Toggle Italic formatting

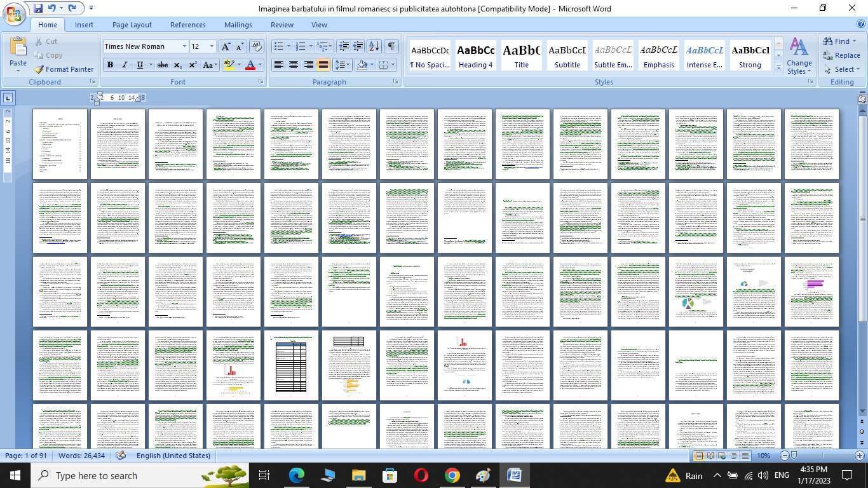[125, 65]
